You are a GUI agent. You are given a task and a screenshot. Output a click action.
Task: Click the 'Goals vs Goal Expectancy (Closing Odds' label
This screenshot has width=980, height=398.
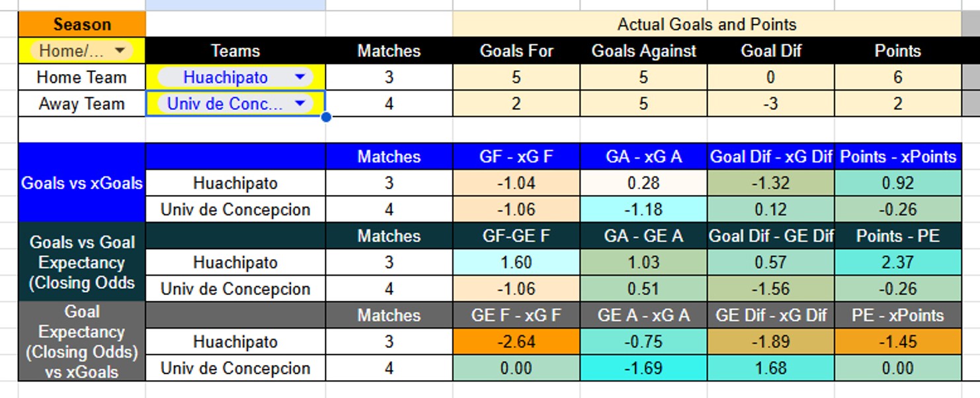(x=81, y=262)
